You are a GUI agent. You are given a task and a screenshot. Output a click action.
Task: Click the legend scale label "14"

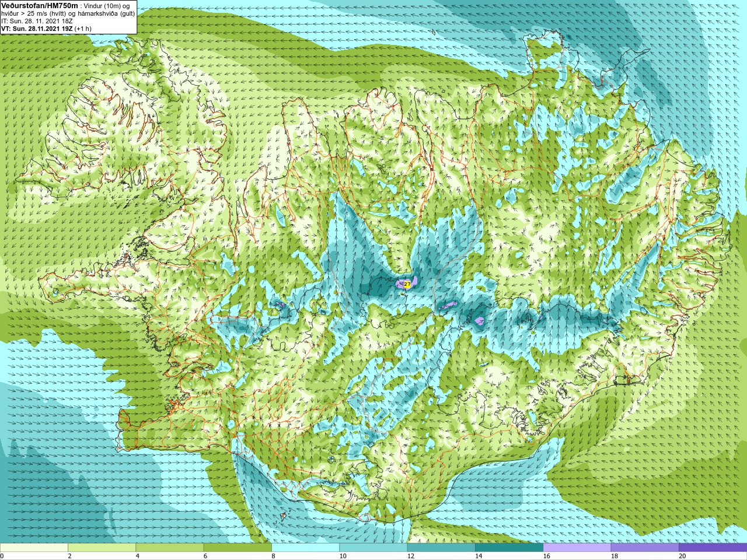tap(479, 556)
